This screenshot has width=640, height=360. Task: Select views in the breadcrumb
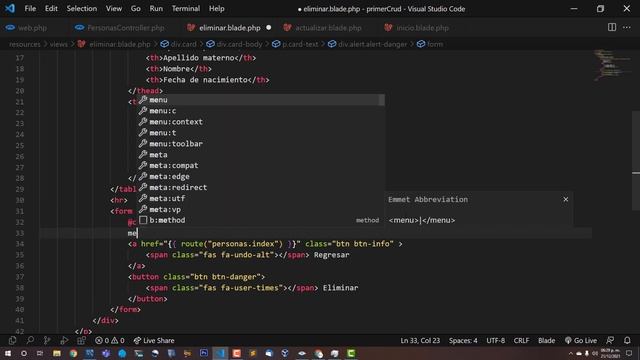click(58, 44)
